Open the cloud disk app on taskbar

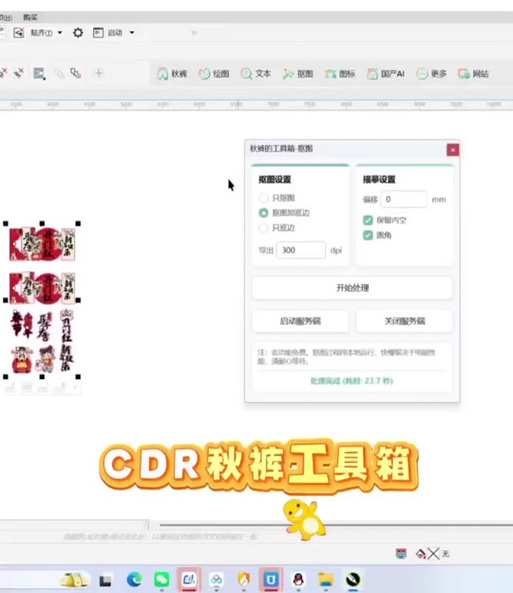pos(216,579)
